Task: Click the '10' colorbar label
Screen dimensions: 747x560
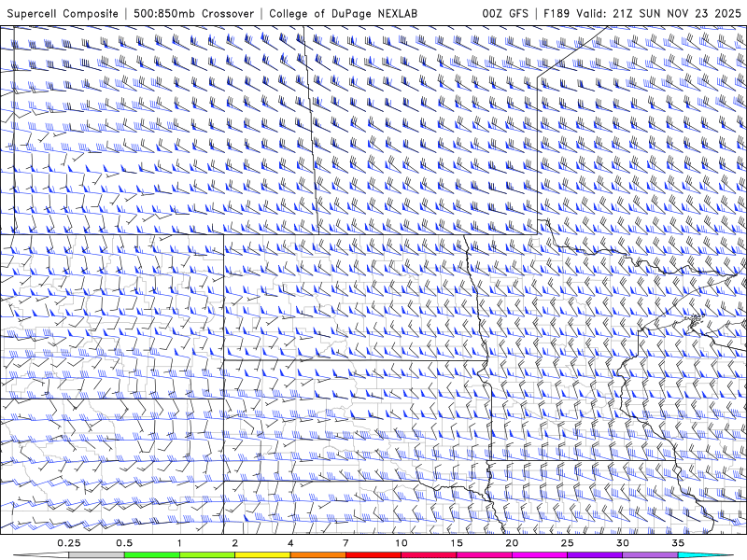Action: pos(402,543)
